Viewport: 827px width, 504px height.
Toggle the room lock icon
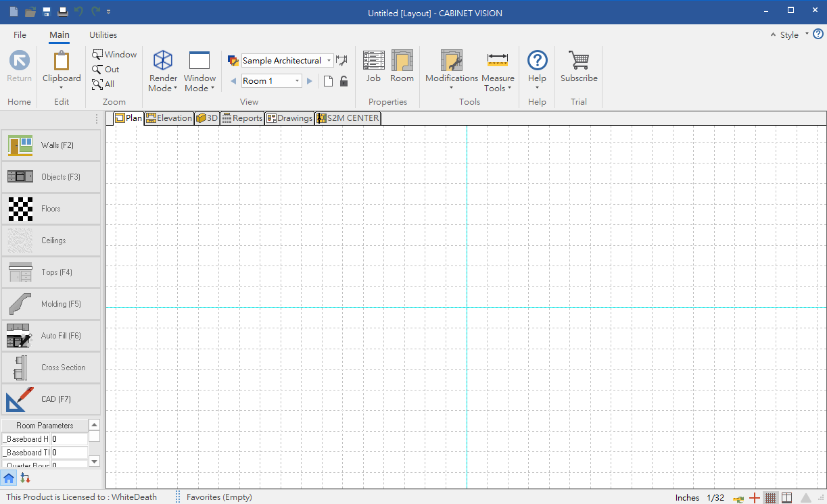344,81
